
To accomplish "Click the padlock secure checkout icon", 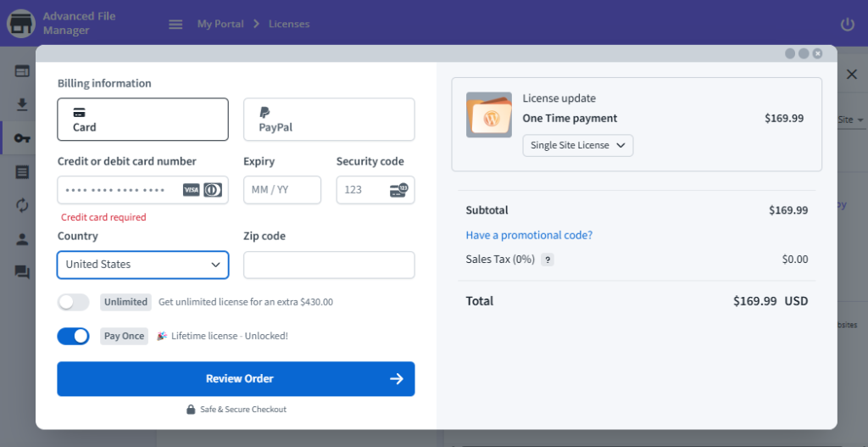I will 191,410.
